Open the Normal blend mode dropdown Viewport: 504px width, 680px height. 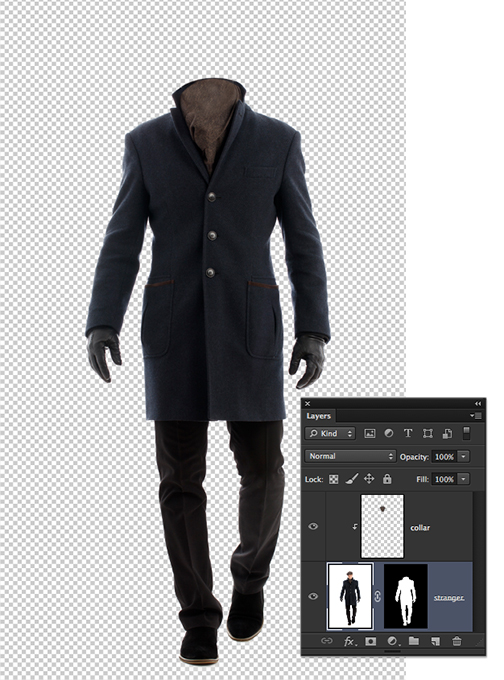(x=350, y=456)
